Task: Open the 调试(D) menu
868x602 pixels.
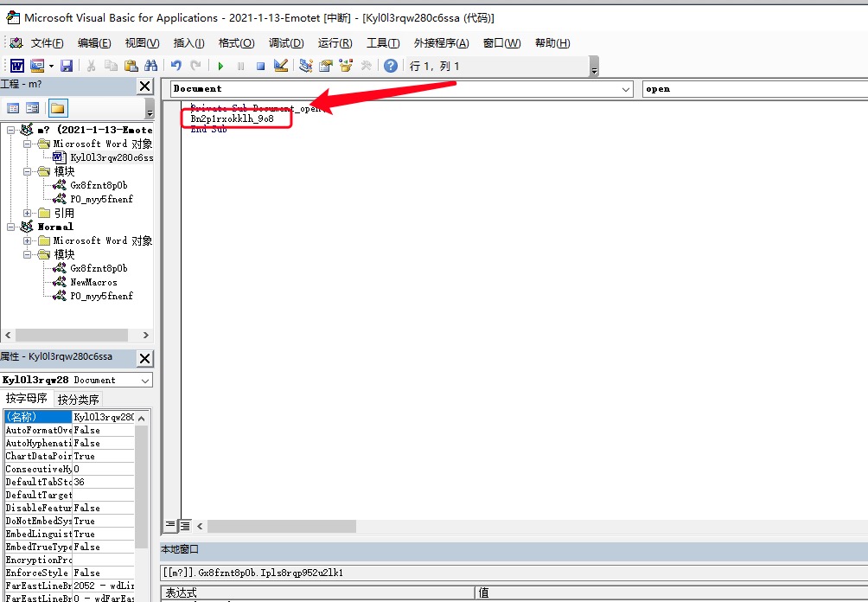Action: point(286,43)
